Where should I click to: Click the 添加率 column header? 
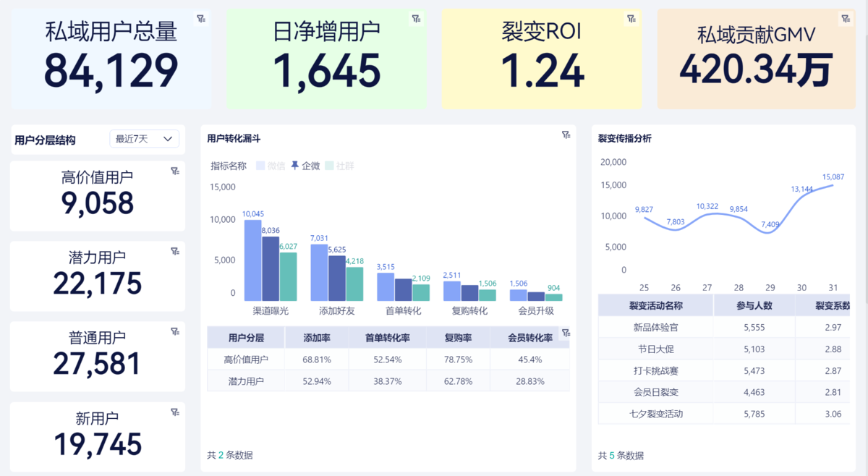[317, 338]
